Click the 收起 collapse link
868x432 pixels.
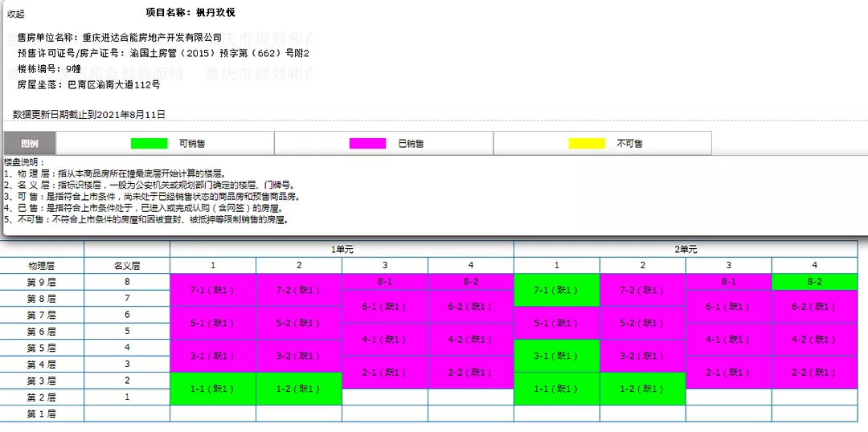pos(15,14)
